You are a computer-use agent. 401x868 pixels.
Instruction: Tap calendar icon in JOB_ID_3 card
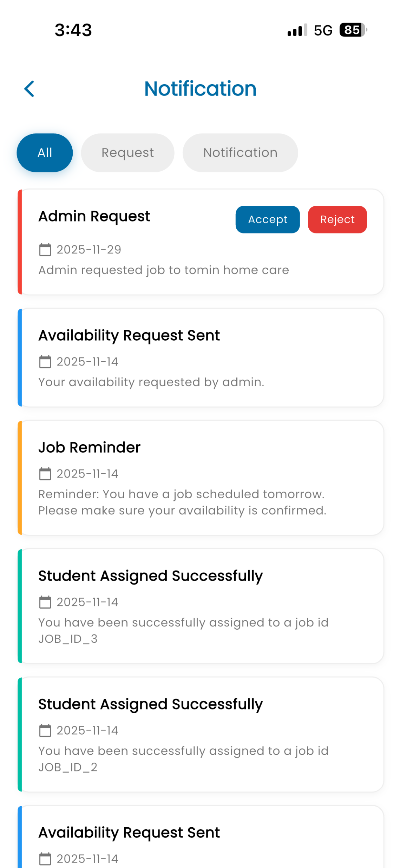click(x=45, y=602)
